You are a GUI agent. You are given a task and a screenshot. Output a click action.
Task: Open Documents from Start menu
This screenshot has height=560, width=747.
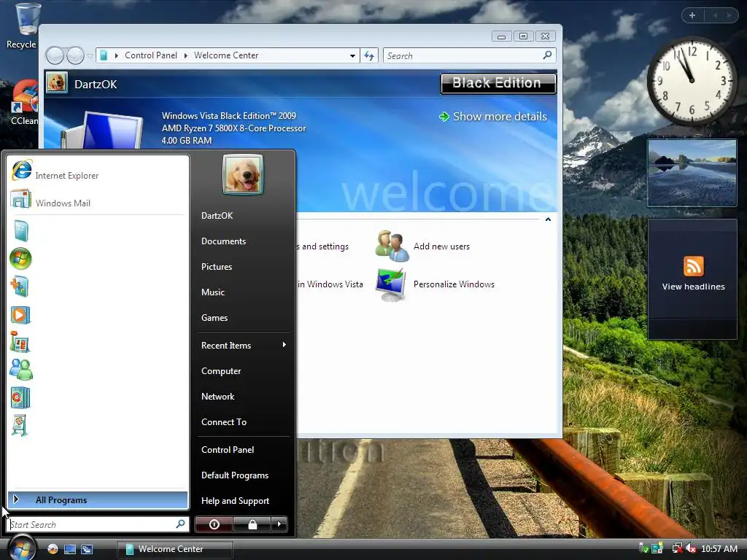coord(223,241)
